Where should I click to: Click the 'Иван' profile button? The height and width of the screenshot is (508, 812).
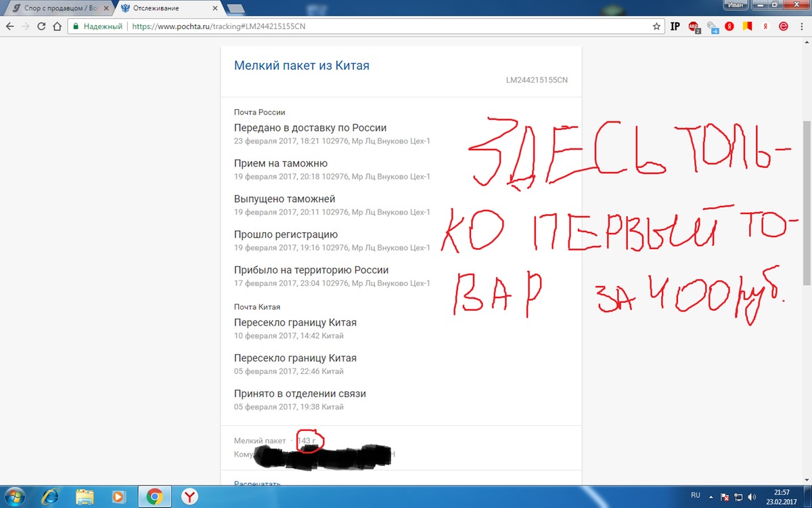(x=736, y=5)
